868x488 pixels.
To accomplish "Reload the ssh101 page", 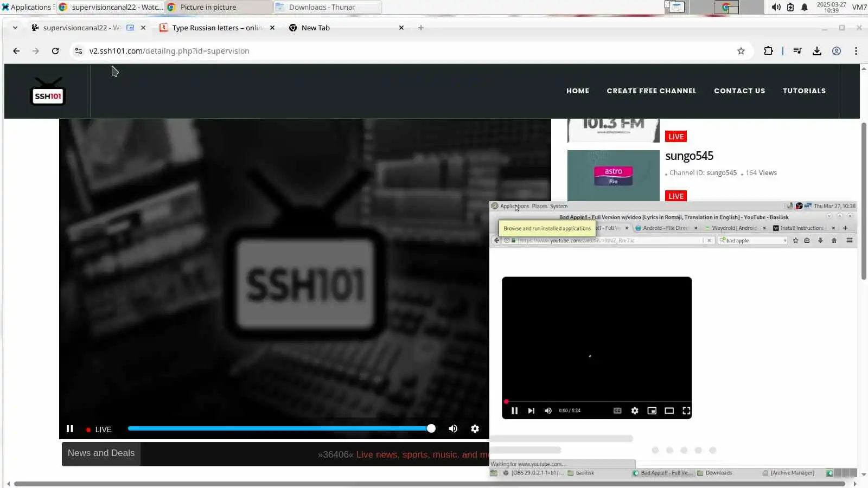I will pos(55,51).
